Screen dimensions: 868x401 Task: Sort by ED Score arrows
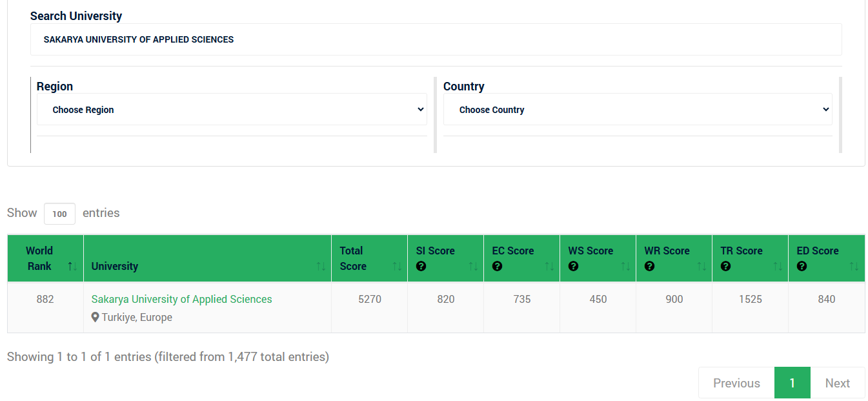pos(854,266)
